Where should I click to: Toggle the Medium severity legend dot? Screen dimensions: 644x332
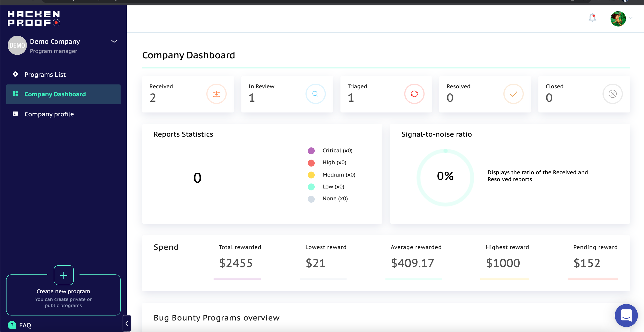[311, 175]
